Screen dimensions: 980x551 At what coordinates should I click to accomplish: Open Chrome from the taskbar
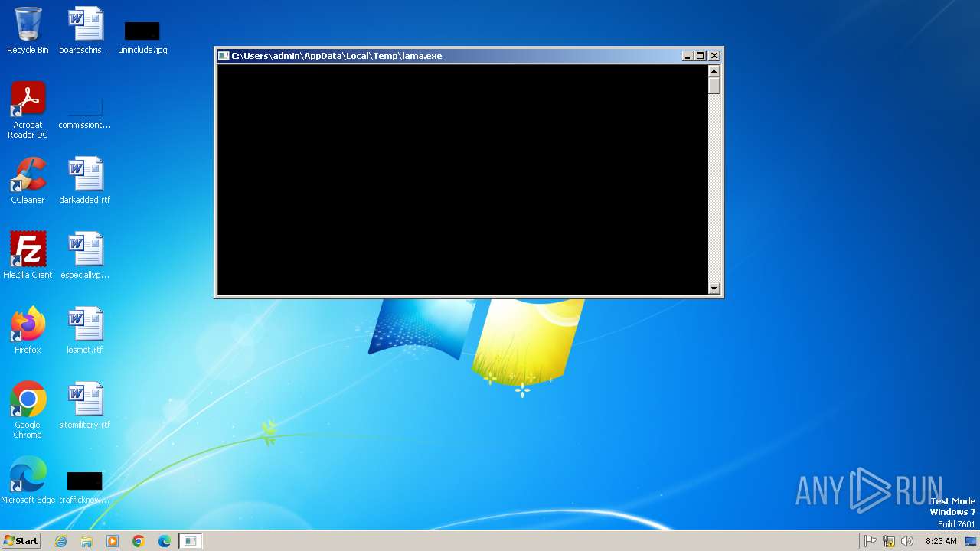(x=139, y=541)
